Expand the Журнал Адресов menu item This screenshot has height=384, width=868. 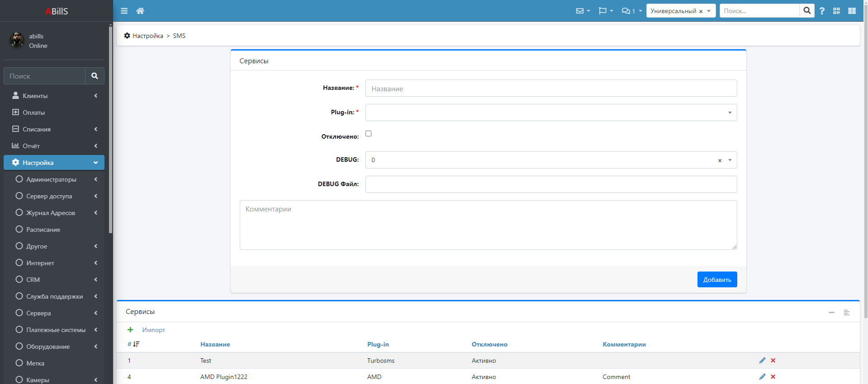click(54, 213)
